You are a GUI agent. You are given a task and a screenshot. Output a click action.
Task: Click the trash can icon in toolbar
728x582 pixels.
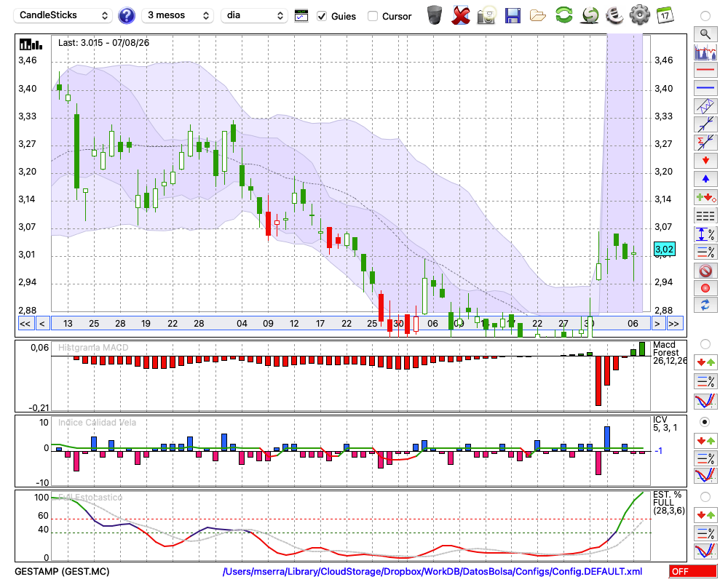coord(434,15)
